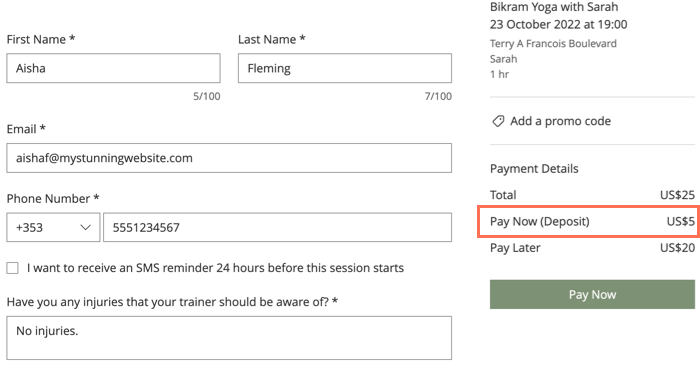Select the Email address input field
700x369 pixels.
tap(229, 158)
